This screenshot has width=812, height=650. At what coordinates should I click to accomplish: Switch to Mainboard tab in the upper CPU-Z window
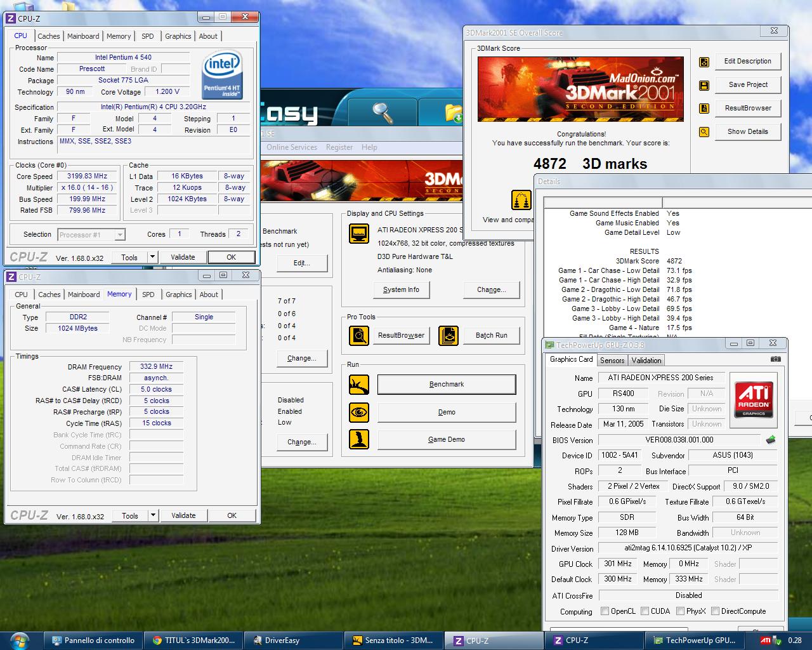(83, 36)
